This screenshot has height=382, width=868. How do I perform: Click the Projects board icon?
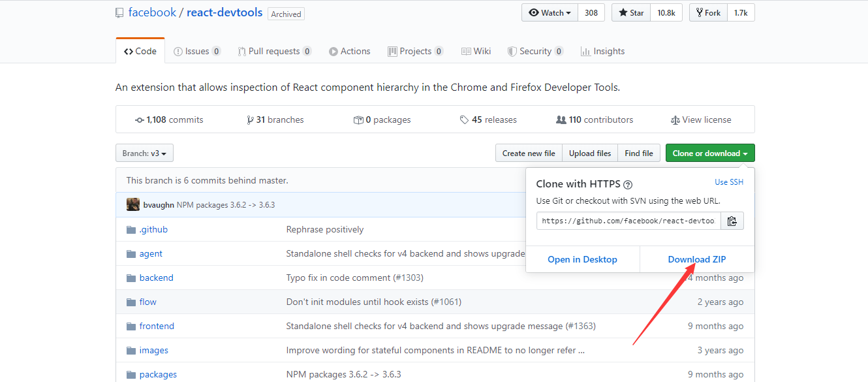[392, 52]
